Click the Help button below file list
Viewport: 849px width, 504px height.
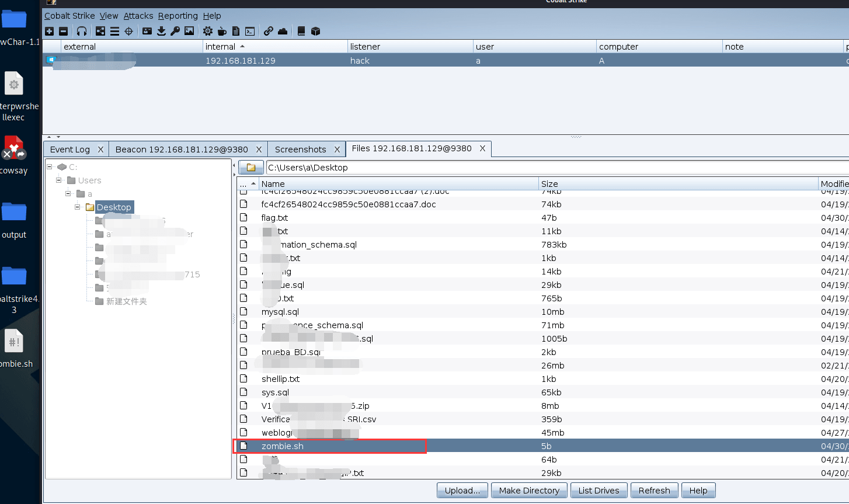coord(698,490)
